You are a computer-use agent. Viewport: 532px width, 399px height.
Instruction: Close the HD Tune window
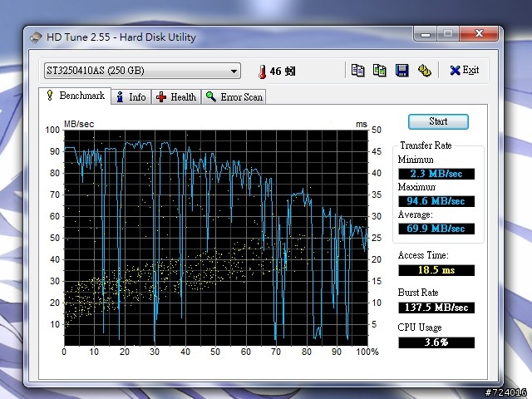click(479, 33)
